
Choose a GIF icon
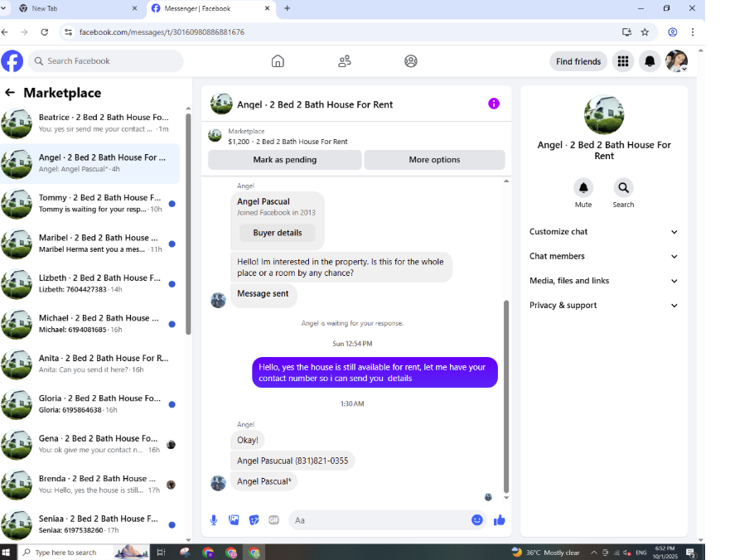click(x=273, y=520)
